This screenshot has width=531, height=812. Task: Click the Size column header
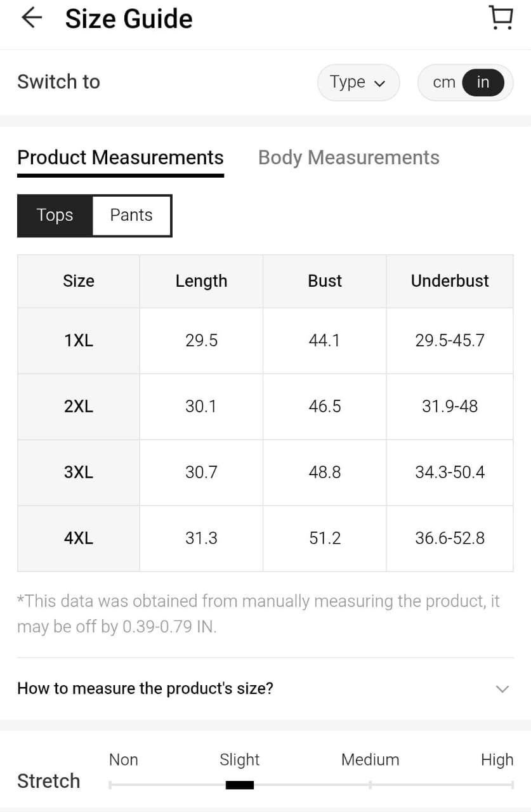point(79,281)
